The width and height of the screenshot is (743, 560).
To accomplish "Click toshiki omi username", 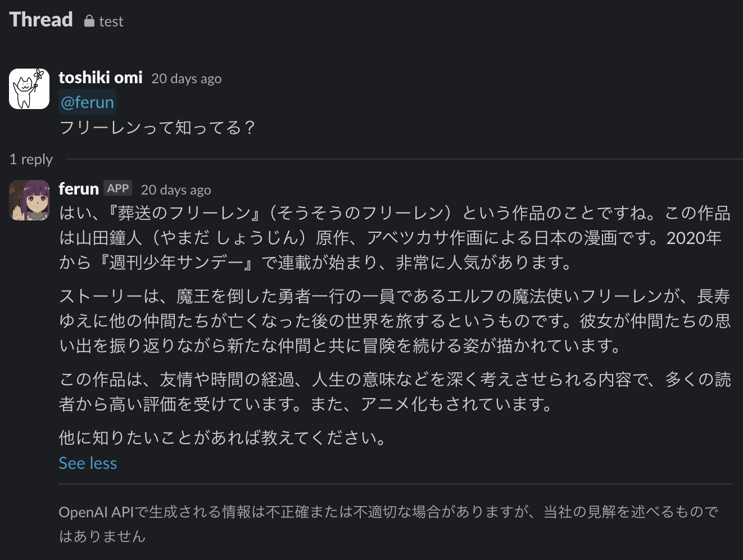I will point(100,77).
